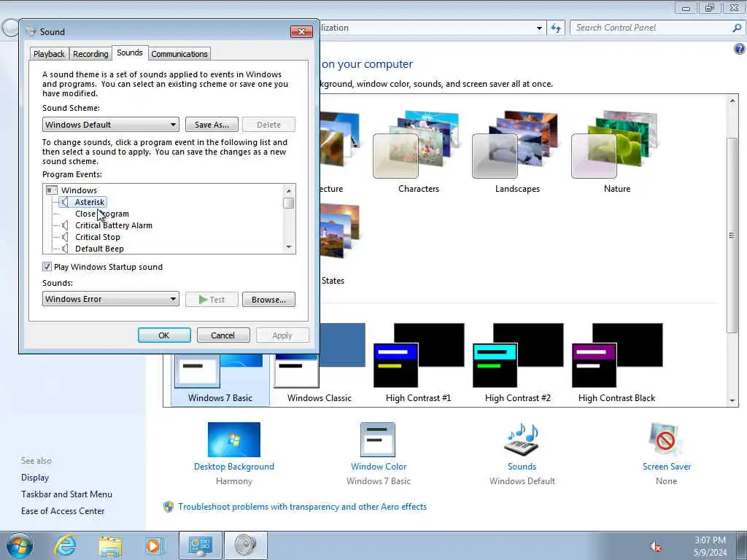
Task: Open the Display link under See also
Action: 35,478
